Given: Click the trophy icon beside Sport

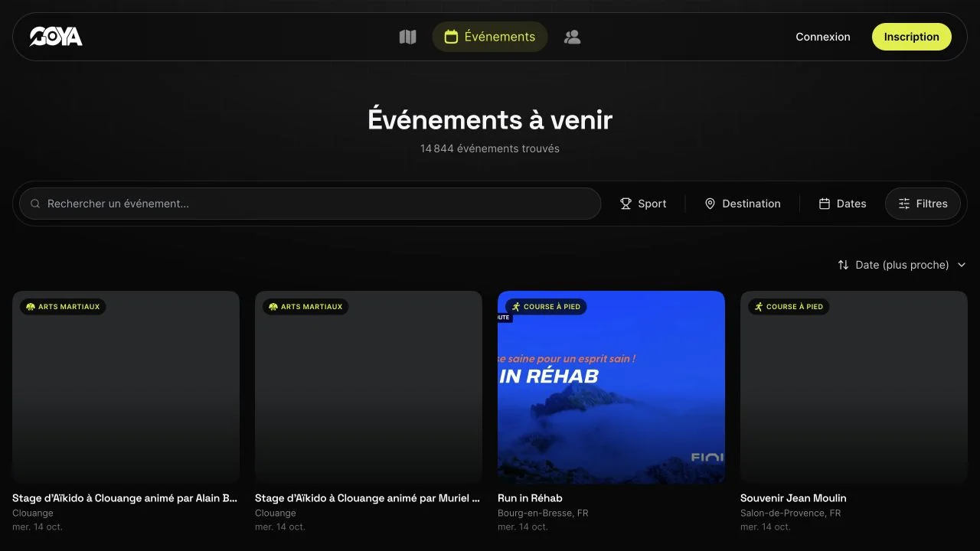Looking at the screenshot, I should tap(626, 204).
